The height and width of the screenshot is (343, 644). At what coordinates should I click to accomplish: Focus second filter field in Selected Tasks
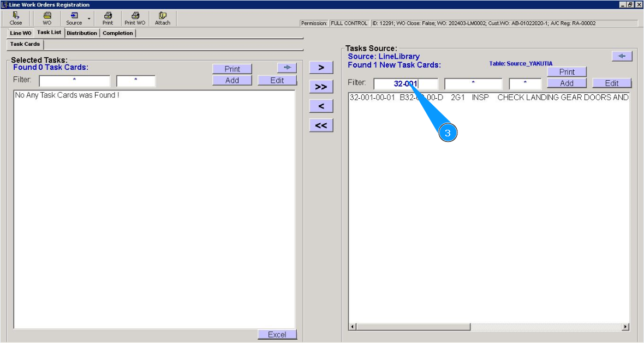(x=135, y=81)
